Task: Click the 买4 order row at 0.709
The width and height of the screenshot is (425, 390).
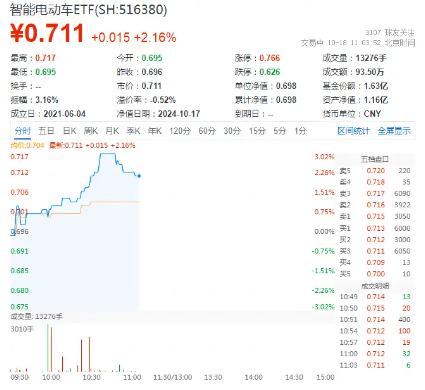Action: coord(375,262)
